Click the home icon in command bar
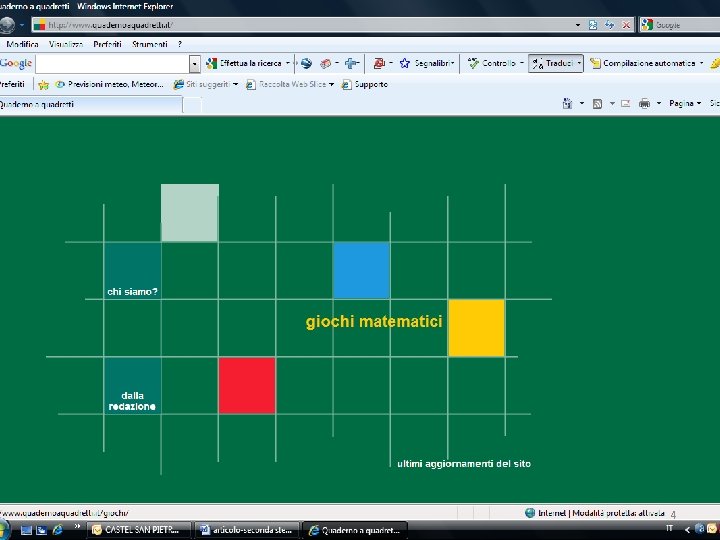The image size is (720, 540). point(568,104)
